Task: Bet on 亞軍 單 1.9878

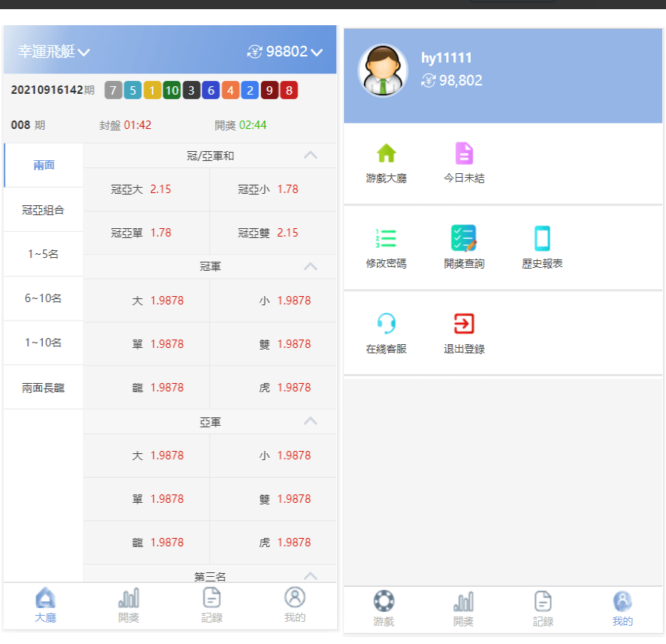Action: 146,499
